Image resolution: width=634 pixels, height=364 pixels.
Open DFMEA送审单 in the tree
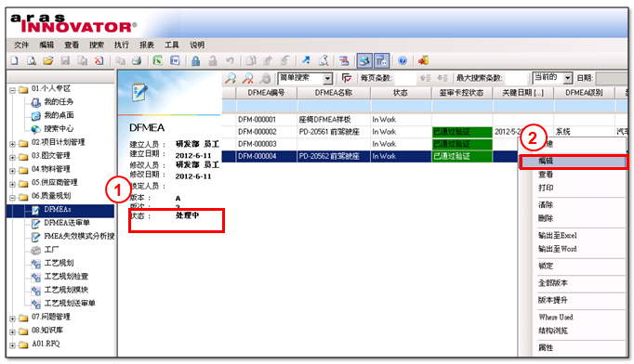click(x=67, y=223)
